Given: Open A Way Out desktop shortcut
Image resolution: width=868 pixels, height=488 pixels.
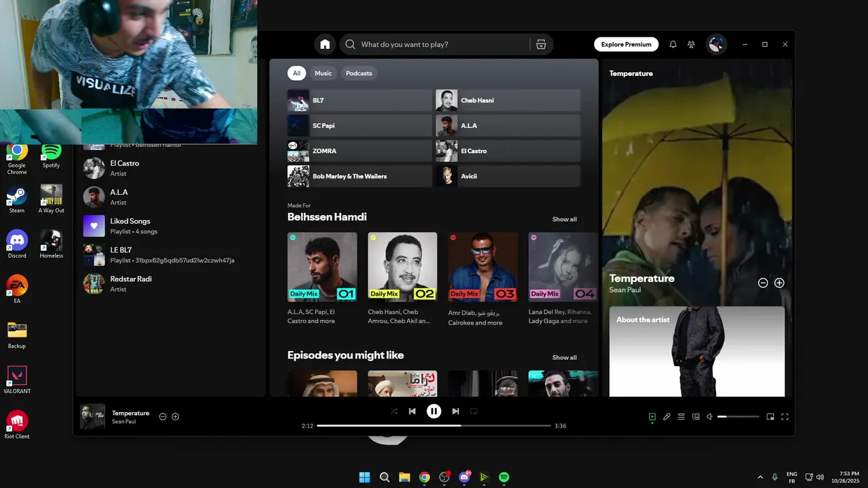Looking at the screenshot, I should tap(52, 200).
